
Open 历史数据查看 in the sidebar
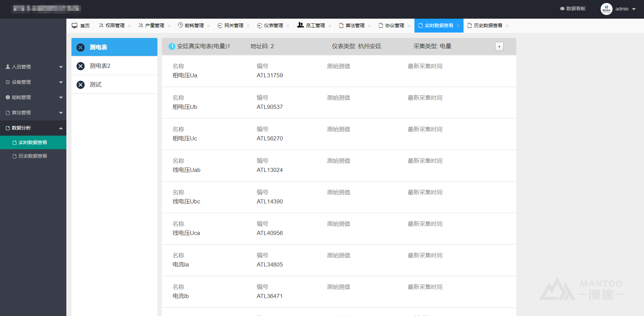point(33,156)
